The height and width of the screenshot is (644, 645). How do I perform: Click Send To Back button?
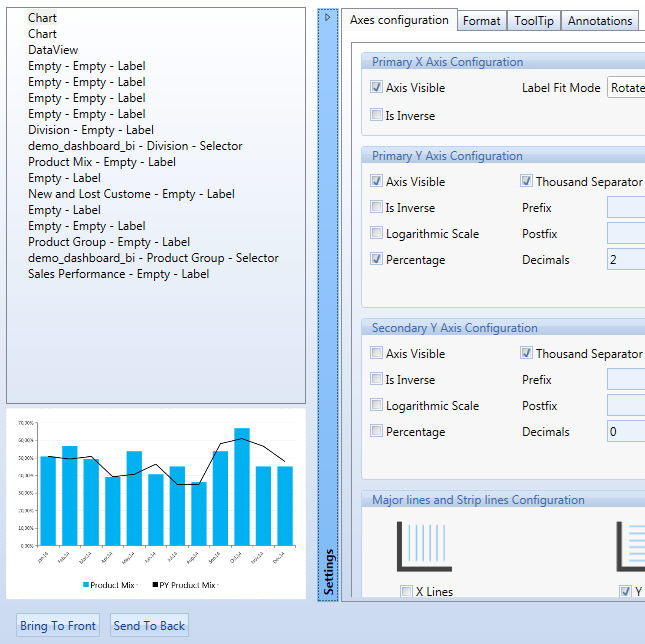tap(149, 625)
